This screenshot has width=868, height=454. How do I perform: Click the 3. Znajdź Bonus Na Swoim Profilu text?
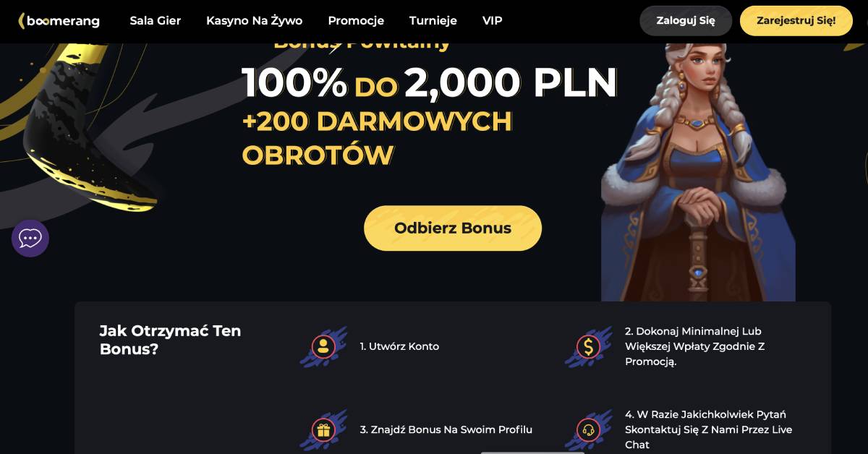point(446,429)
